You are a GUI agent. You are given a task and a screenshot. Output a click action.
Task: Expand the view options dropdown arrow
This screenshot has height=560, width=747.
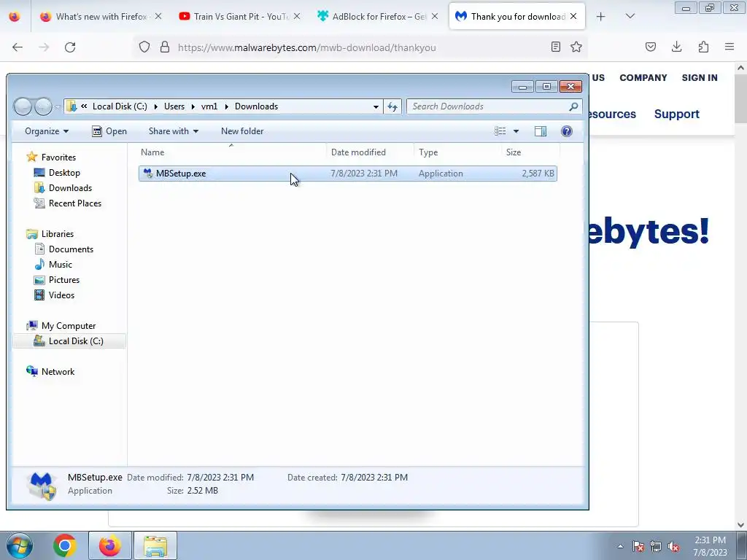tap(516, 131)
